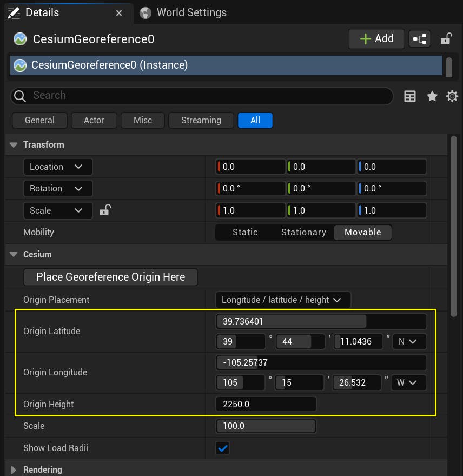The height and width of the screenshot is (476, 463).
Task: Click the green Add button
Action: click(x=376, y=38)
